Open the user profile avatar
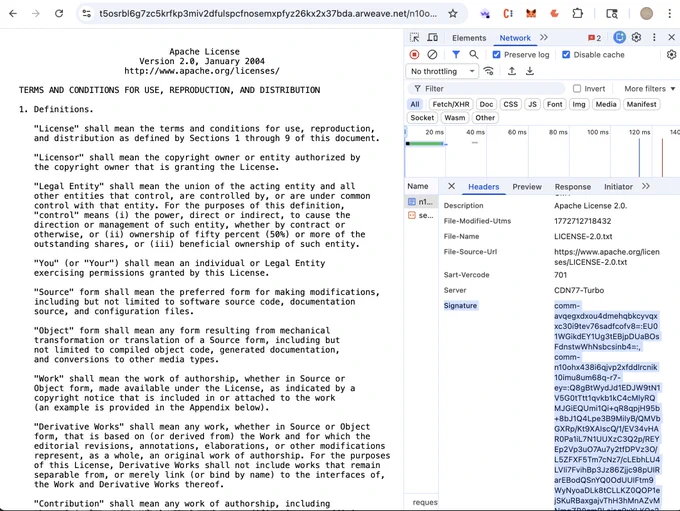The width and height of the screenshot is (680, 511). coord(646,13)
